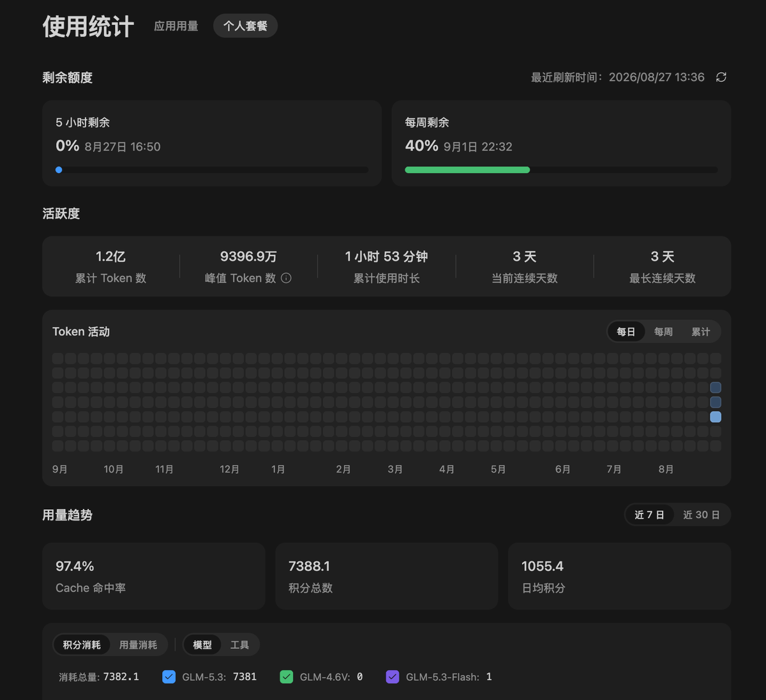Refresh the remaining quota data

721,77
